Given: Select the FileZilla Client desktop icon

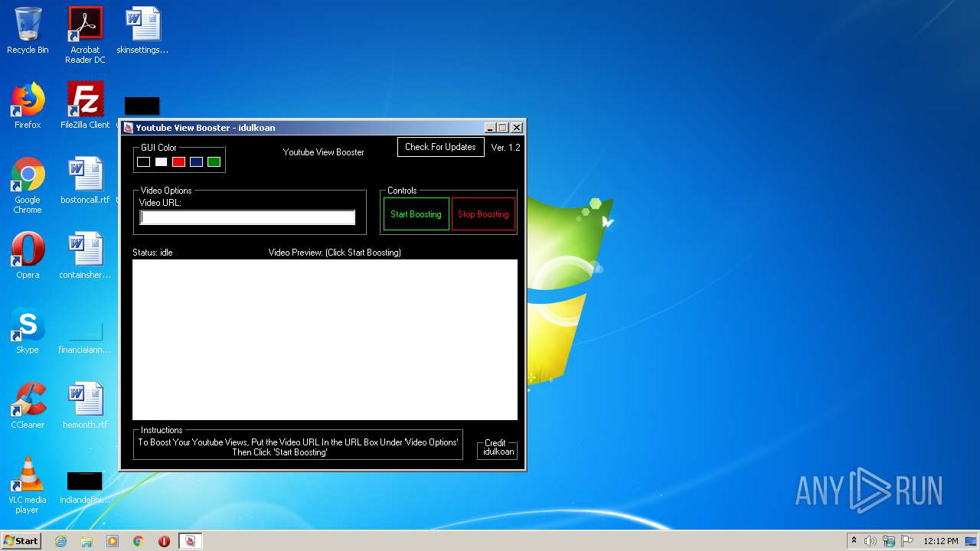Looking at the screenshot, I should [85, 106].
